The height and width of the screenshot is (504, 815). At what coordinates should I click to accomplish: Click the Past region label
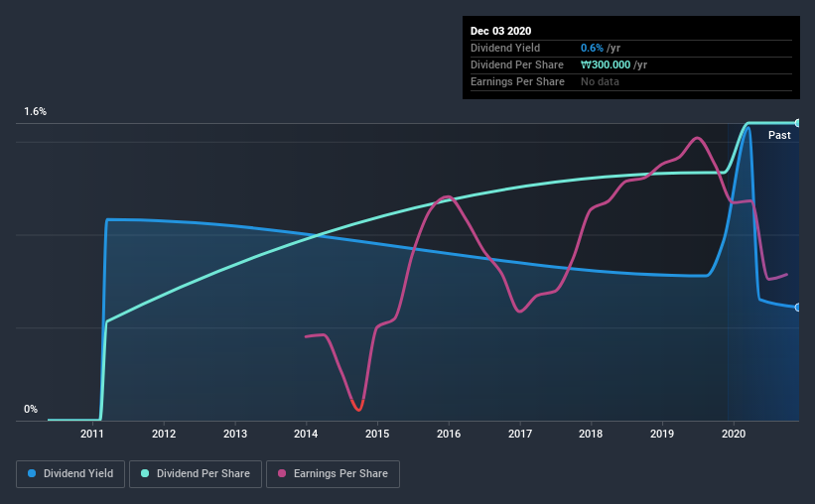tap(779, 135)
